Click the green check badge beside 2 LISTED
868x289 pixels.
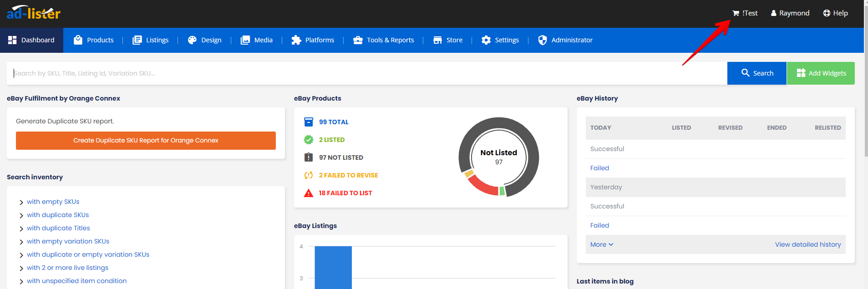coord(309,140)
